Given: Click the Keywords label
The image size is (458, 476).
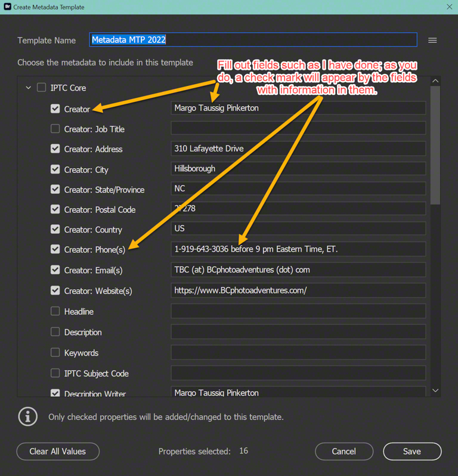Looking at the screenshot, I should (81, 353).
